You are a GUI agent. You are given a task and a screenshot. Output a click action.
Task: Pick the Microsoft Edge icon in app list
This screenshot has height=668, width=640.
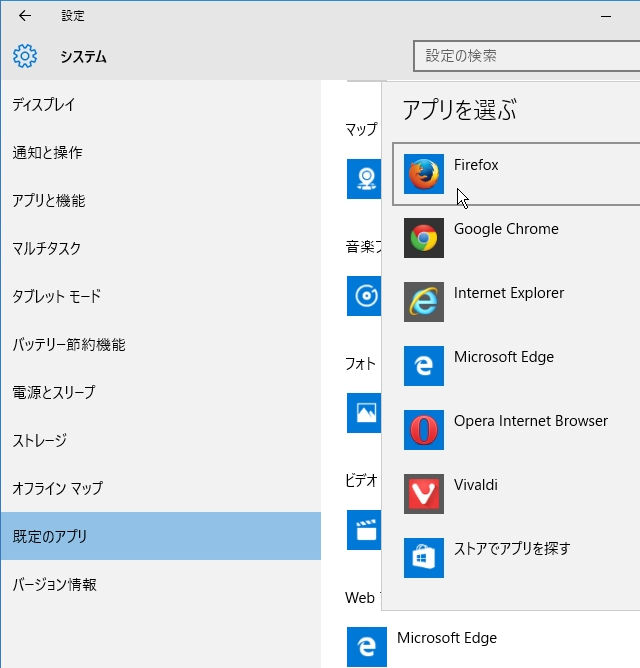click(x=424, y=366)
